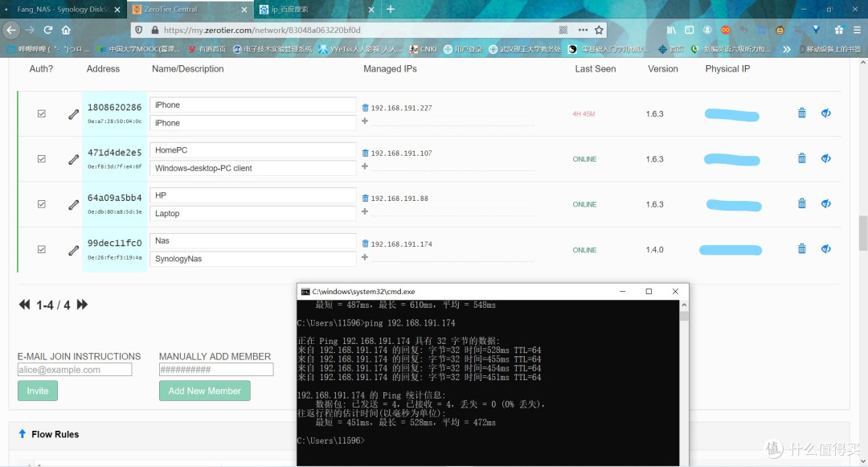The height and width of the screenshot is (467, 868).
Task: Delete managed IP 192.168.191.227
Action: click(366, 108)
